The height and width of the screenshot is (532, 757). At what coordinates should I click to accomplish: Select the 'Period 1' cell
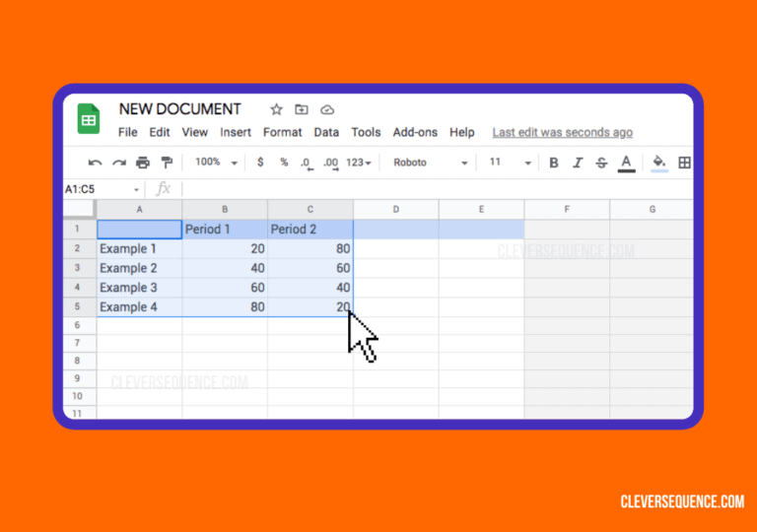click(x=225, y=230)
